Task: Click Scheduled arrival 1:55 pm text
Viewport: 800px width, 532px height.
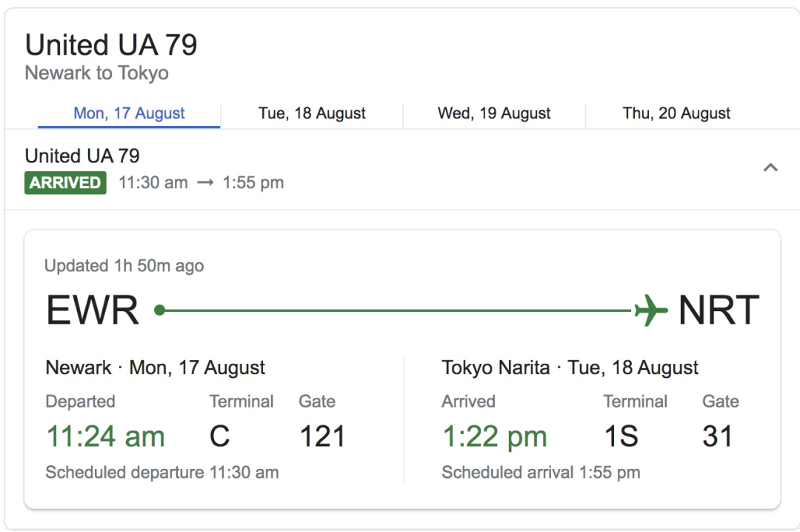Action: click(x=541, y=473)
